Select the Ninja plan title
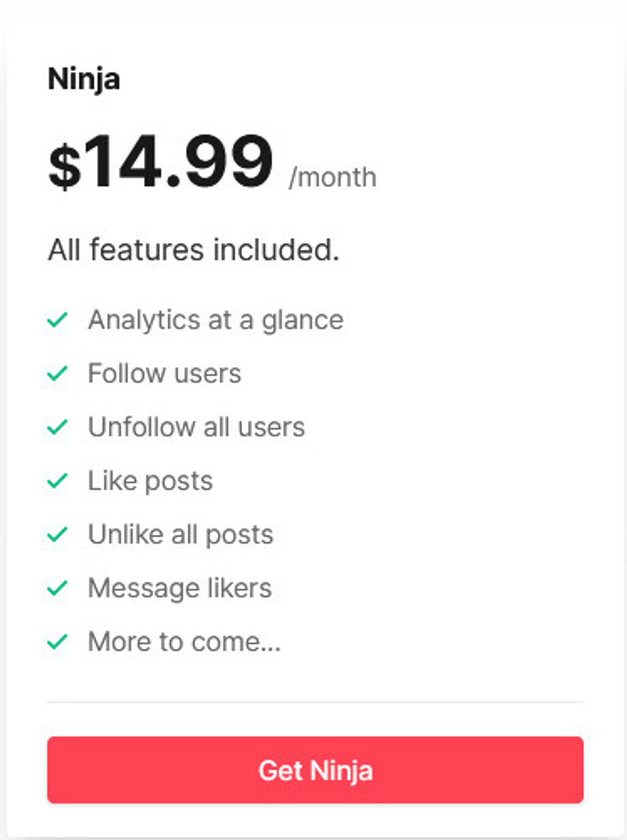Image resolution: width=627 pixels, height=840 pixels. tap(84, 80)
